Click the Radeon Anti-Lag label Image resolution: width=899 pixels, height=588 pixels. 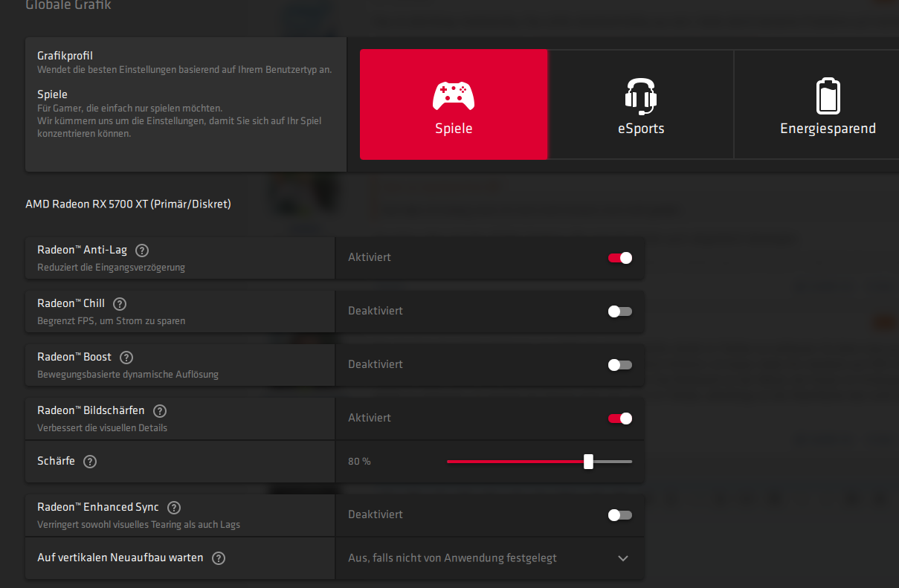click(x=82, y=251)
